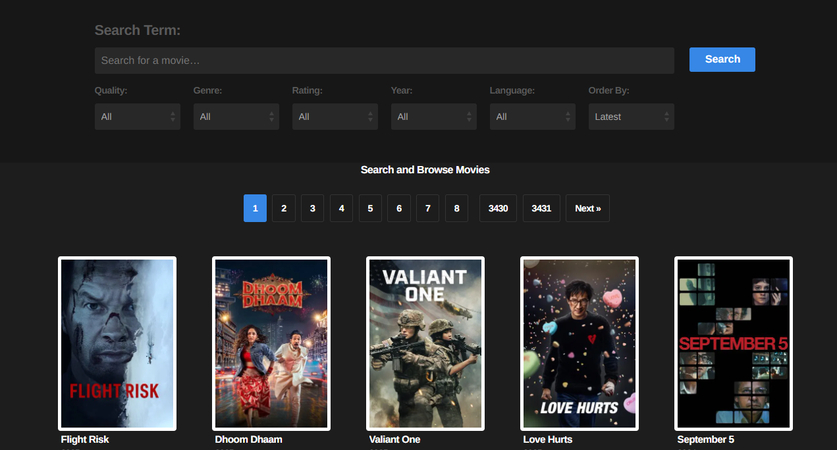Screen dimensions: 837x450
Task: Click the Search and Browse Movies heading
Action: click(x=425, y=170)
